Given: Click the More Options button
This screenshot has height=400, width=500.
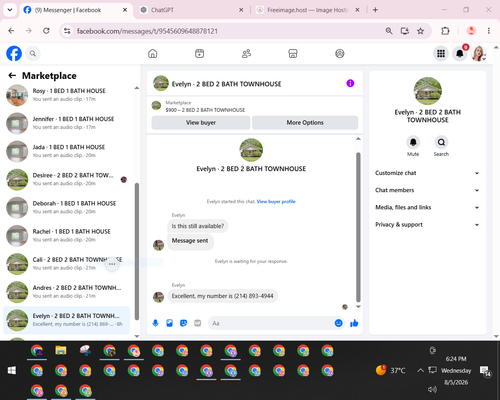Looking at the screenshot, I should 305,123.
